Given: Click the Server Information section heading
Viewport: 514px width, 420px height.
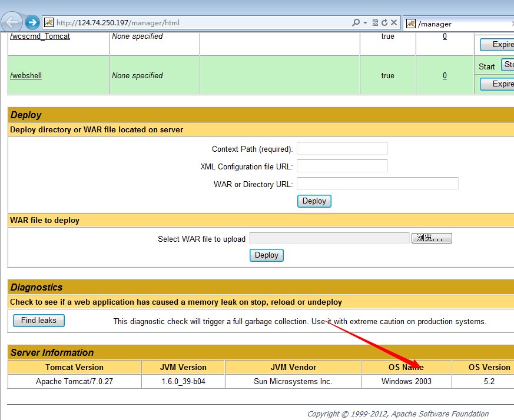Looking at the screenshot, I should point(52,352).
